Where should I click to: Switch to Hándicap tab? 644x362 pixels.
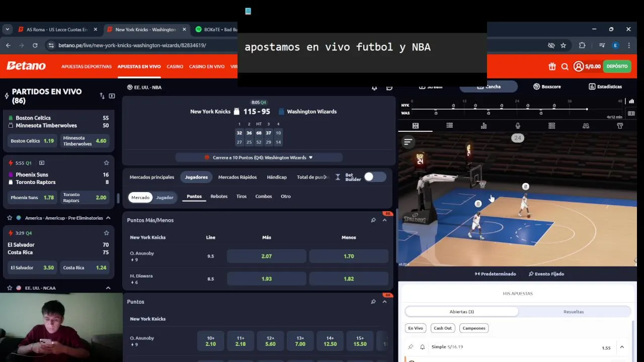pos(277,177)
